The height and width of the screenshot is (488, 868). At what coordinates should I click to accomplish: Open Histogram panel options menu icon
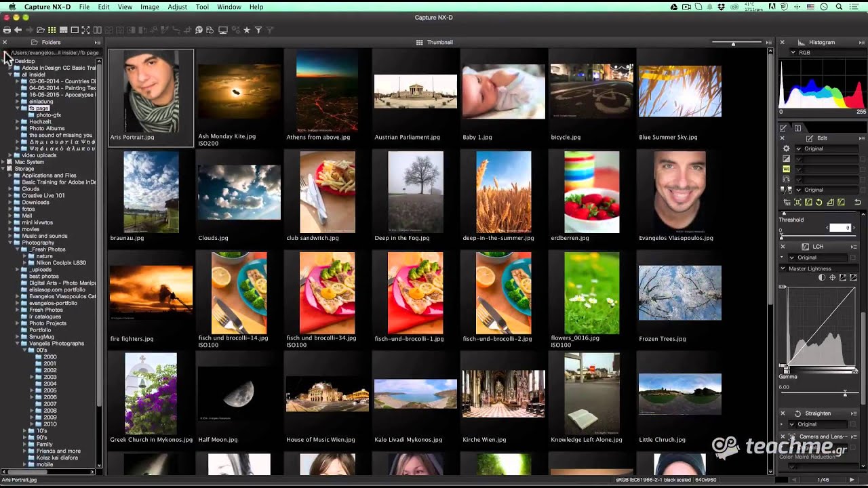(861, 42)
